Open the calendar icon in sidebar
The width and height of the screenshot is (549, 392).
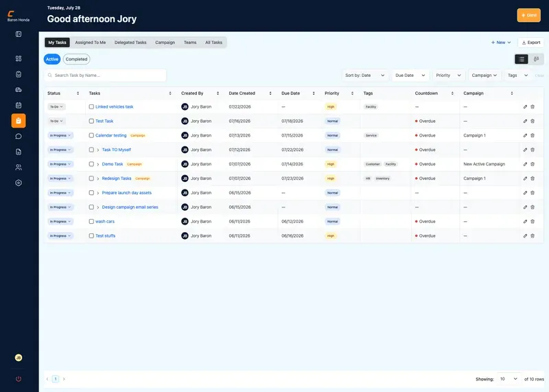tap(19, 105)
